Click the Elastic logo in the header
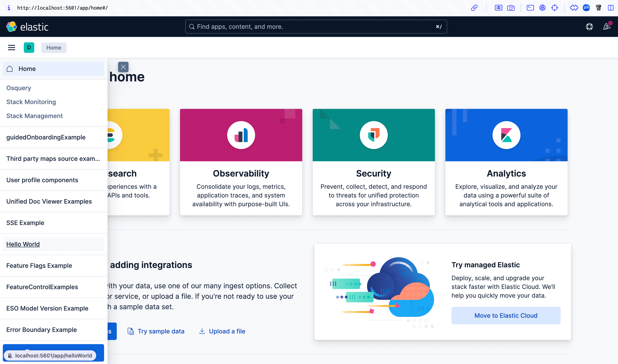Viewport: 618px width, 364px height. [27, 27]
